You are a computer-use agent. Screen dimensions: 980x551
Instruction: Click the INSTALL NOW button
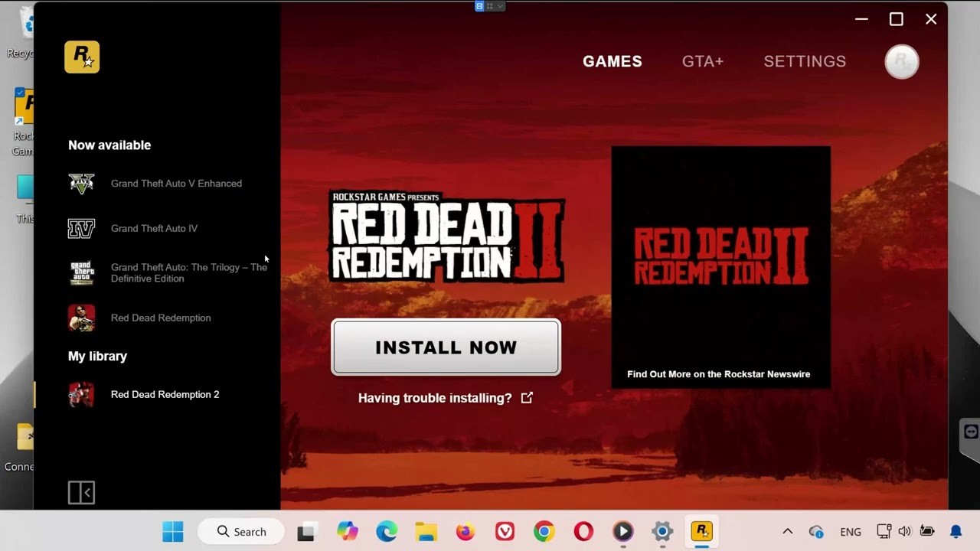coord(446,347)
